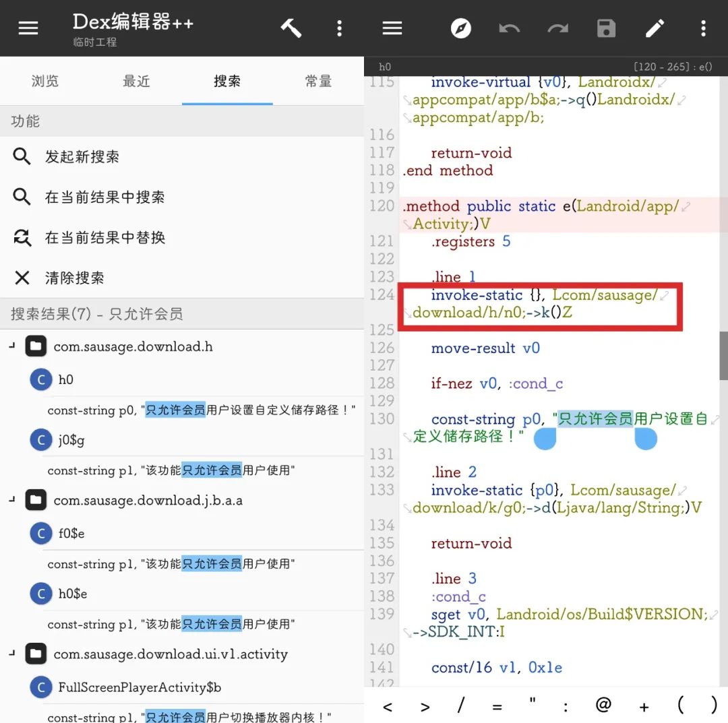728x723 pixels.
Task: Redo the last edit
Action: 558,28
